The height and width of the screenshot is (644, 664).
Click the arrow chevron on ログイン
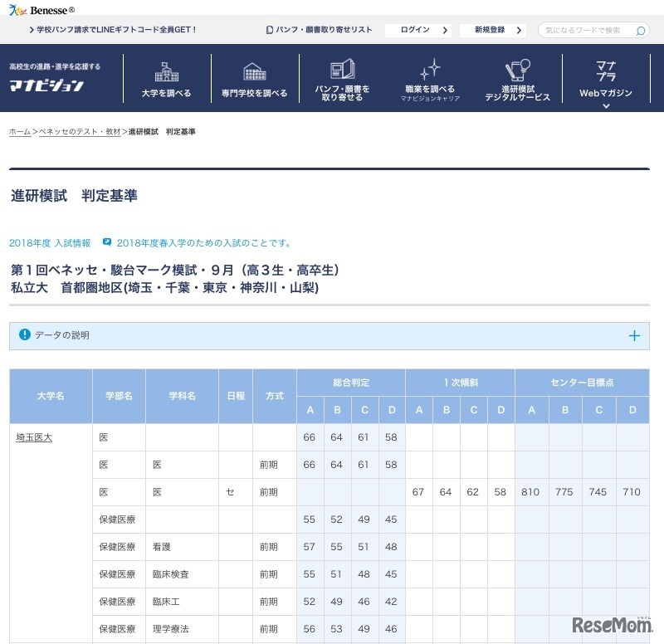coord(446,29)
